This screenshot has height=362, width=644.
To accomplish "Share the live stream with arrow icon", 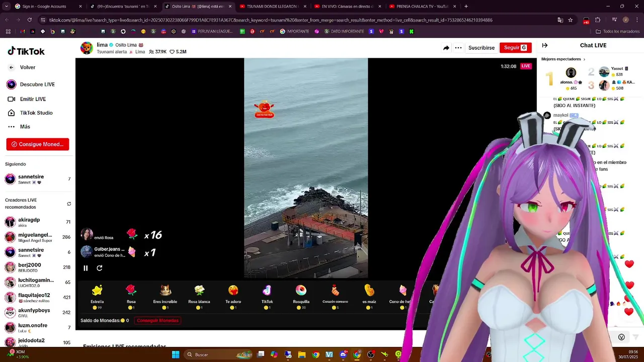I will (446, 48).
